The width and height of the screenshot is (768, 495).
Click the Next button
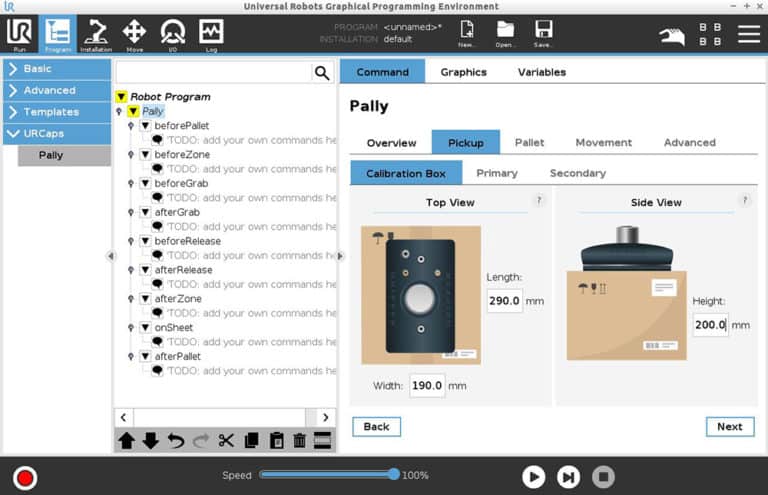(x=729, y=426)
